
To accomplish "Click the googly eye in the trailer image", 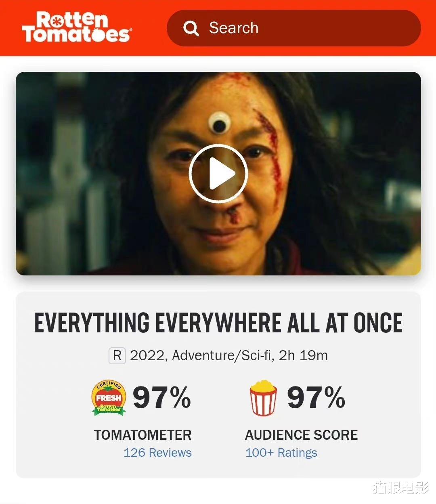I will [x=218, y=123].
